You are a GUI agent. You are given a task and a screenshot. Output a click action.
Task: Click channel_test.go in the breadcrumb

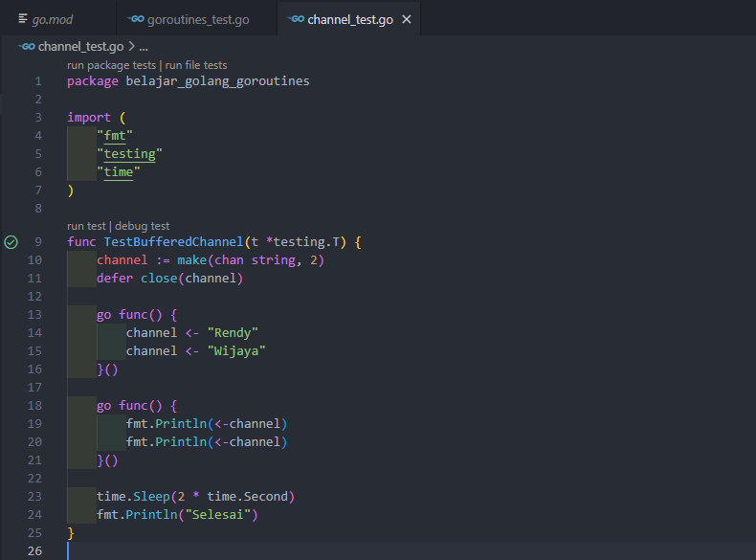[80, 46]
